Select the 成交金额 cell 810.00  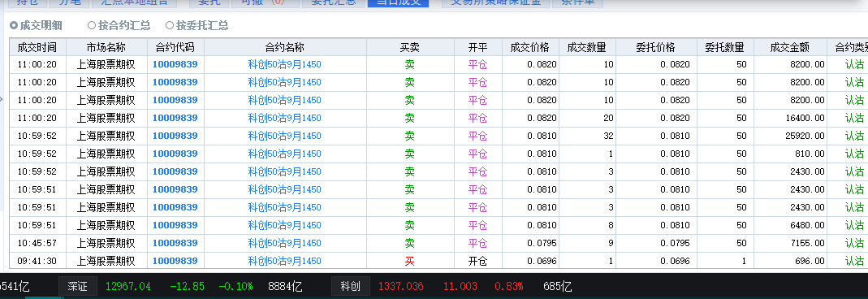pyautogui.click(x=790, y=154)
